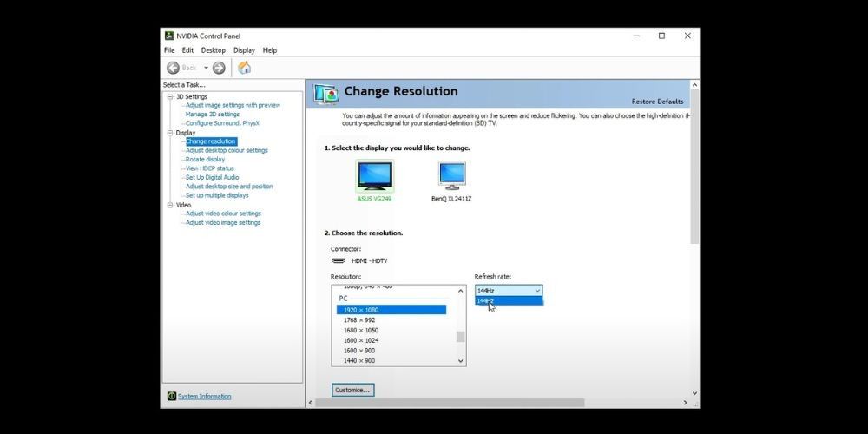Screen dimensions: 868x434
Task: Open the Desktop menu
Action: click(x=214, y=50)
